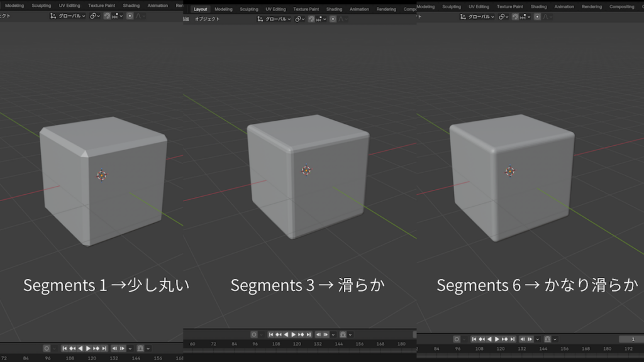
Task: Click the 3D cursor on the Segments 3 cube
Action: pos(306,170)
